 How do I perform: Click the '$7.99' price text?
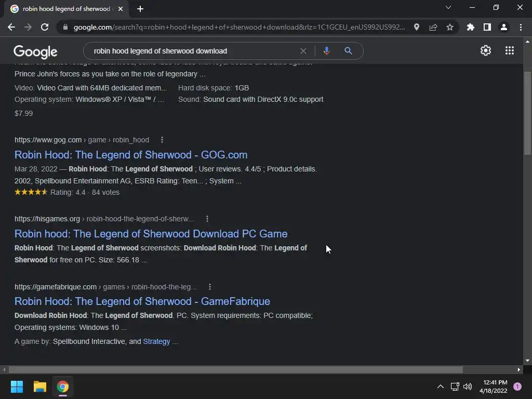(x=24, y=113)
